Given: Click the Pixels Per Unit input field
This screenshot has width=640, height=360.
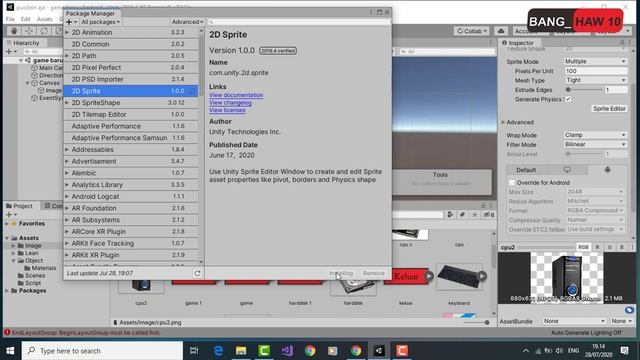Looking at the screenshot, I should (596, 71).
